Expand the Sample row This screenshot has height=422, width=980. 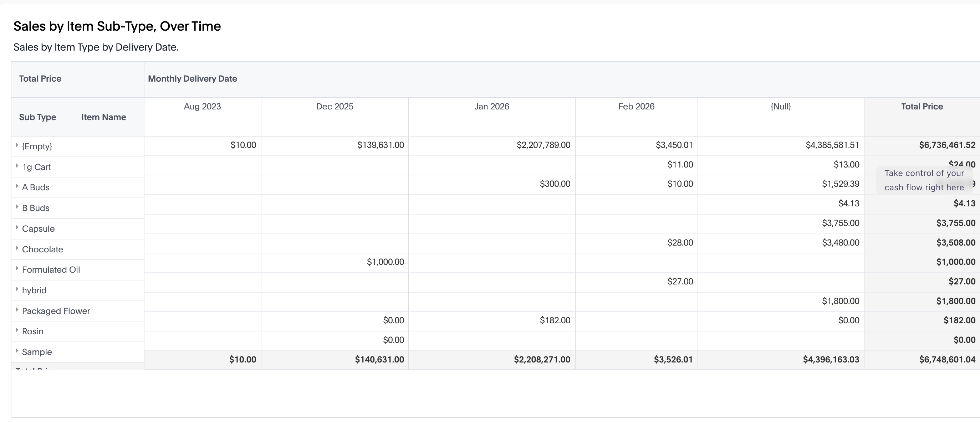[17, 350]
